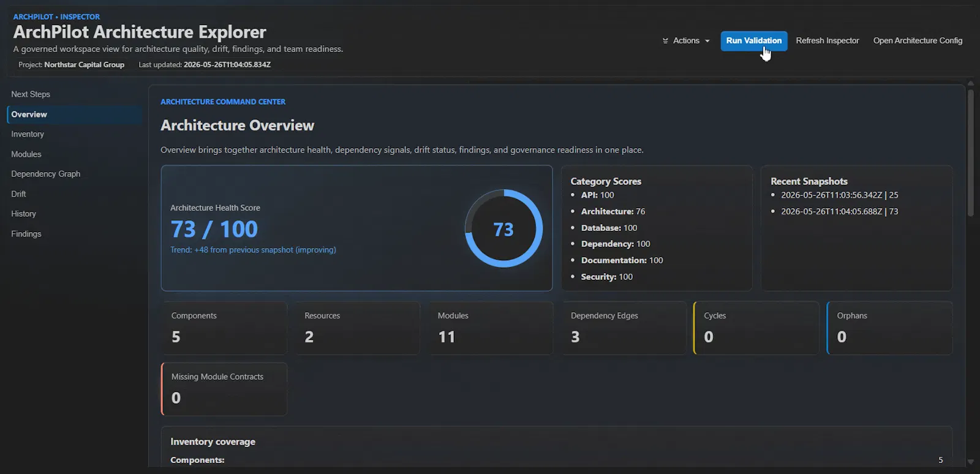980x474 pixels.
Task: Select the Dependency Edges card showing 3
Action: (624, 328)
